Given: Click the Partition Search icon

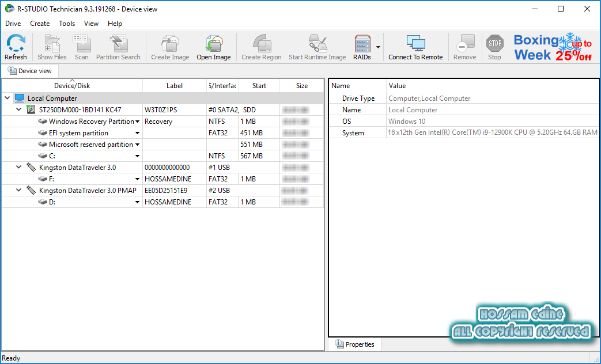Looking at the screenshot, I should pos(118,43).
